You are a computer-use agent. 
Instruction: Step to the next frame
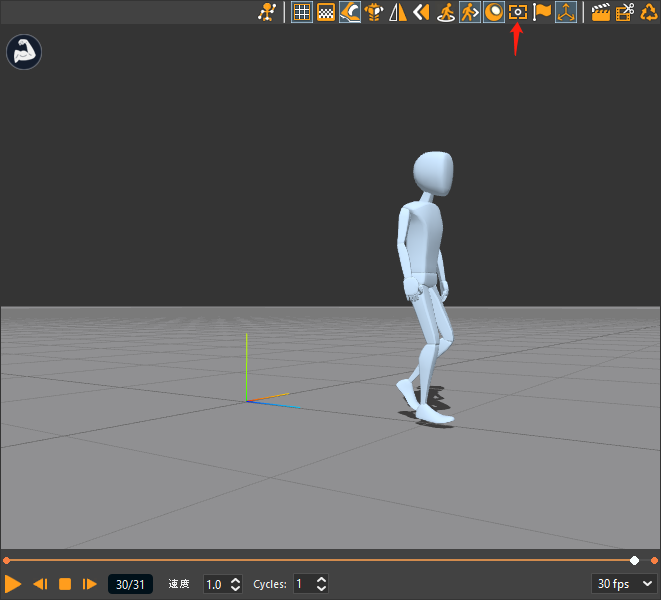(89, 583)
